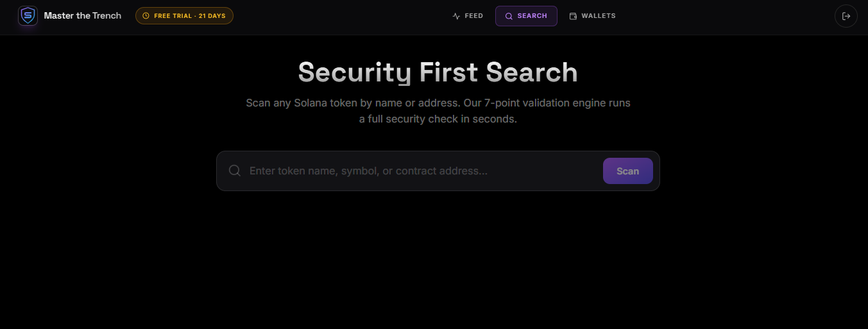The height and width of the screenshot is (329, 868).
Task: Click the magnifier icon in Search tab
Action: [x=509, y=16]
